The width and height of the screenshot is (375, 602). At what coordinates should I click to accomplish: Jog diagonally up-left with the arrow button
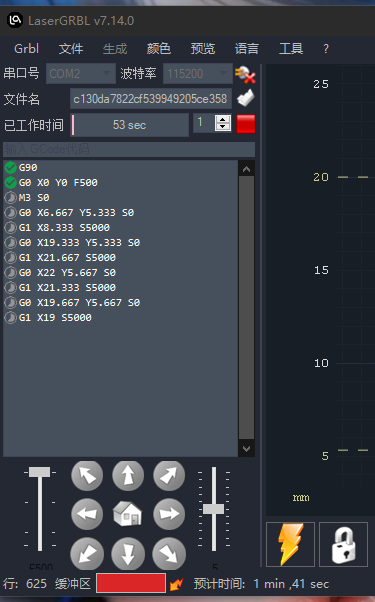87,476
